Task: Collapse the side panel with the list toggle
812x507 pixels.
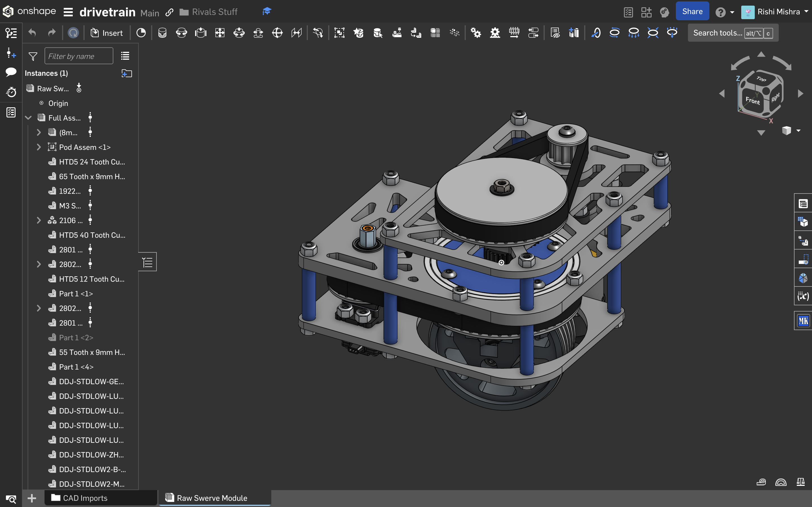Action: point(147,262)
